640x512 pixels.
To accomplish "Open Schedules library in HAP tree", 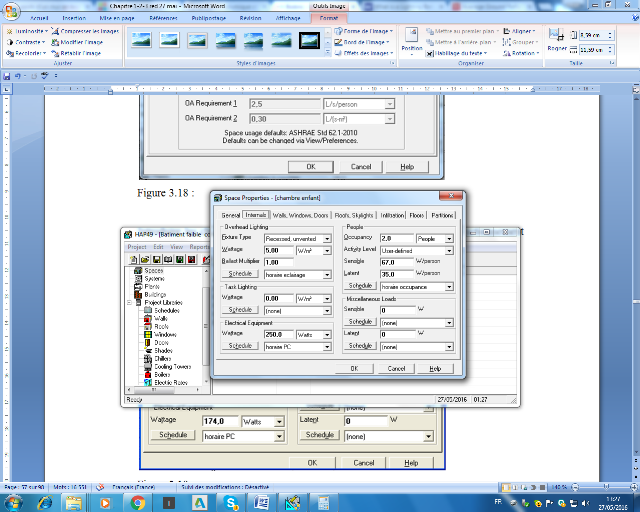I will [146, 310].
